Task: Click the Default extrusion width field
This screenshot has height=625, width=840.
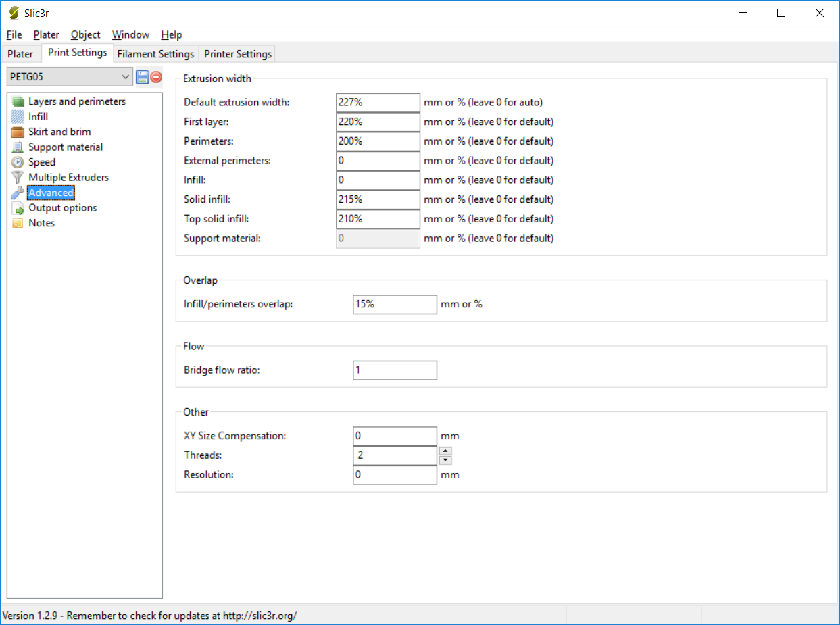Action: [x=378, y=103]
